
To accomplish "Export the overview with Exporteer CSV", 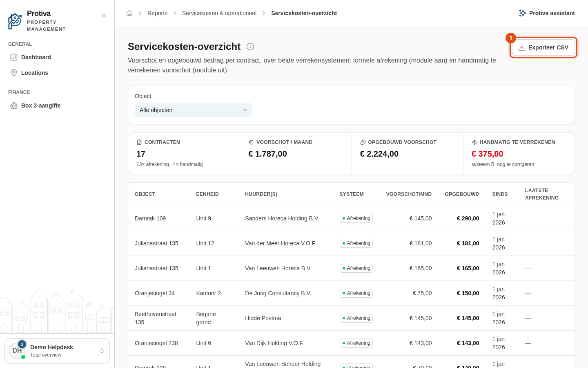I will pos(543,47).
